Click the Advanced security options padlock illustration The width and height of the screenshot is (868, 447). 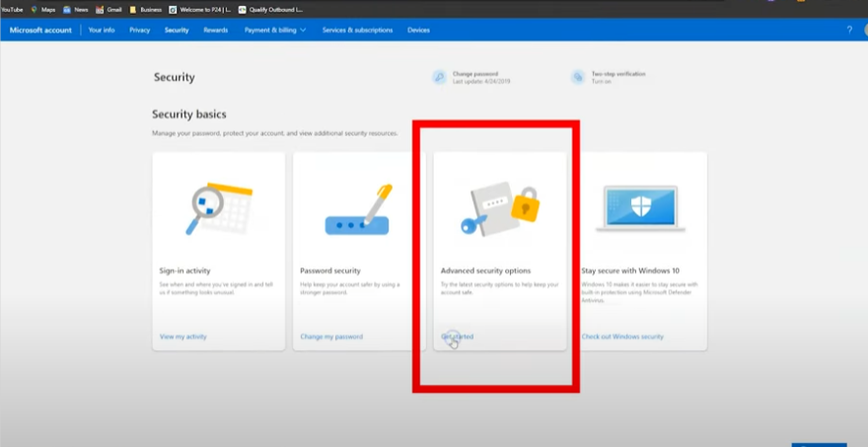[500, 208]
